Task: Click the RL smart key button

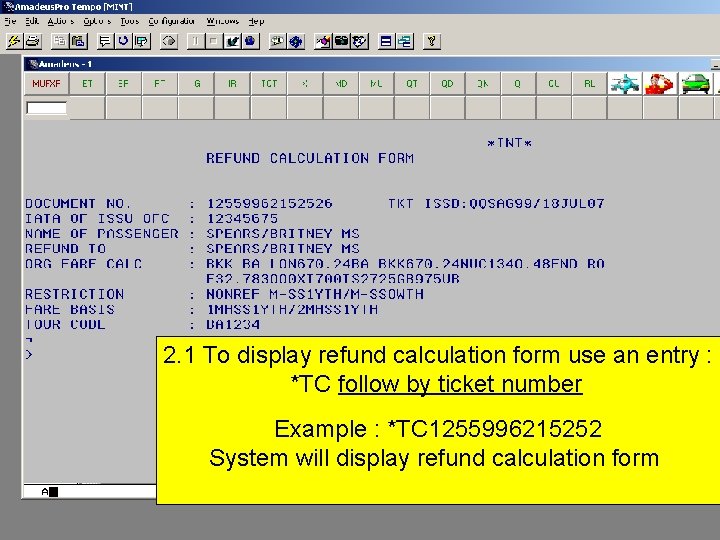Action: (589, 84)
